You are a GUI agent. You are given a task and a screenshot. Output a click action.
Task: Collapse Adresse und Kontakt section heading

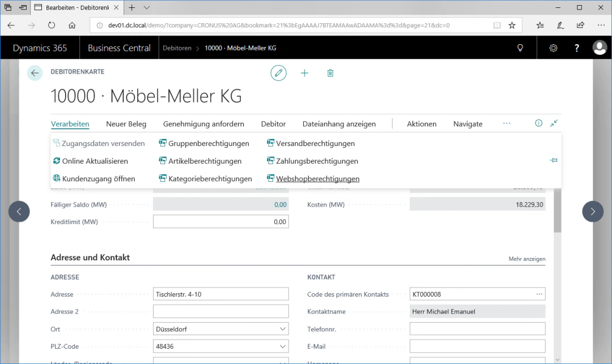[90, 257]
